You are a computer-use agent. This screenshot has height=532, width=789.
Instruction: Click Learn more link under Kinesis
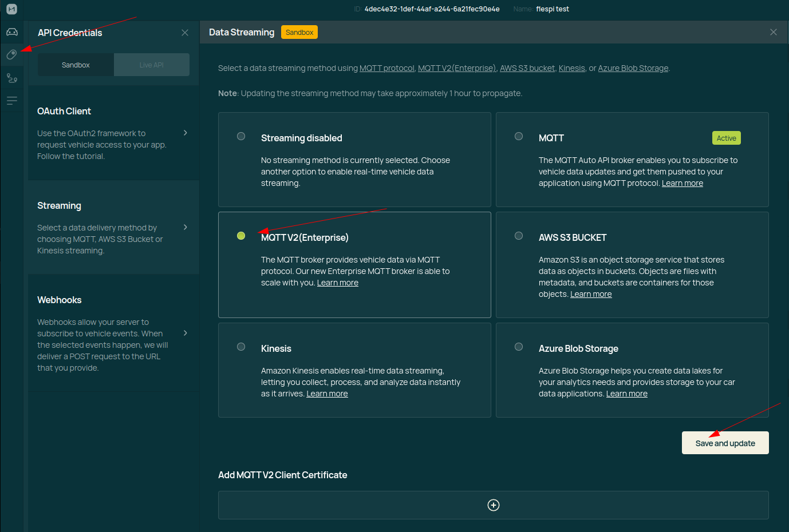(327, 394)
